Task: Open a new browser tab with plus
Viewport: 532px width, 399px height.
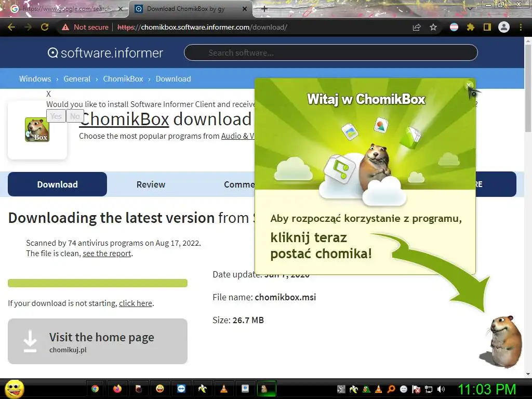Action: pyautogui.click(x=264, y=9)
